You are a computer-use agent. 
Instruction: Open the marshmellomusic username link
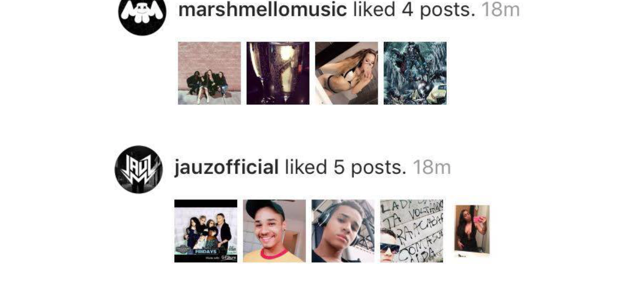coord(263,10)
